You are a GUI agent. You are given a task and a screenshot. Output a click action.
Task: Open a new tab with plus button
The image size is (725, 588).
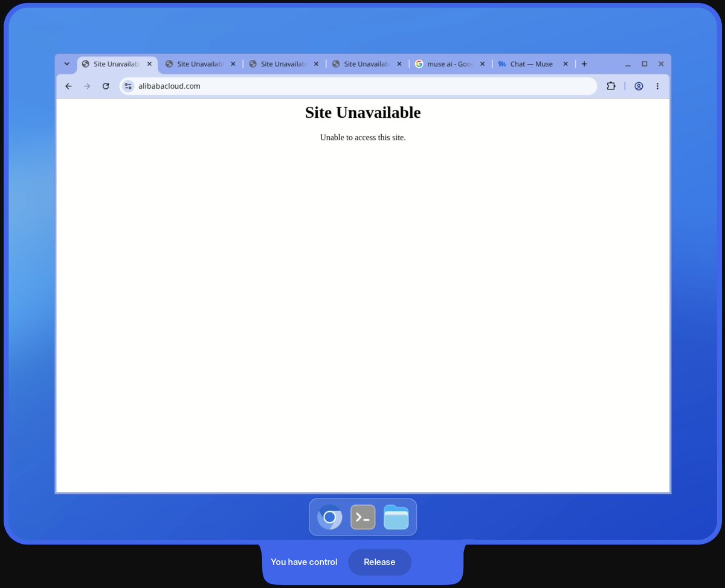pos(584,64)
